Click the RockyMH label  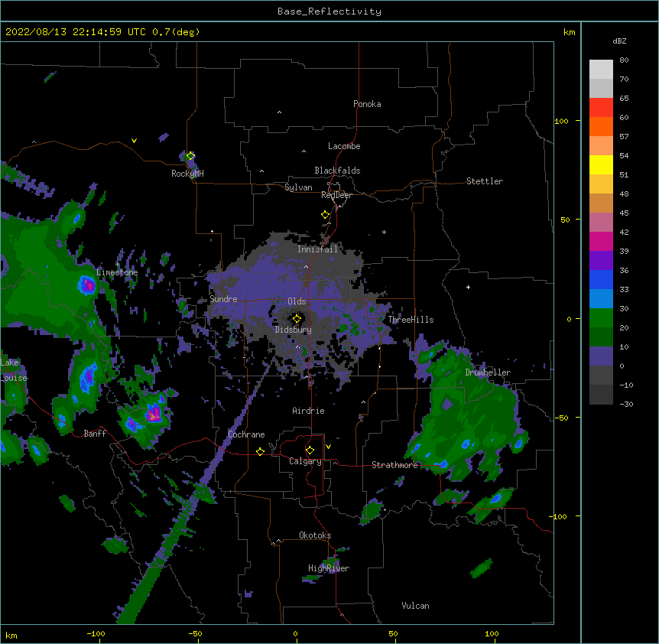pos(187,173)
